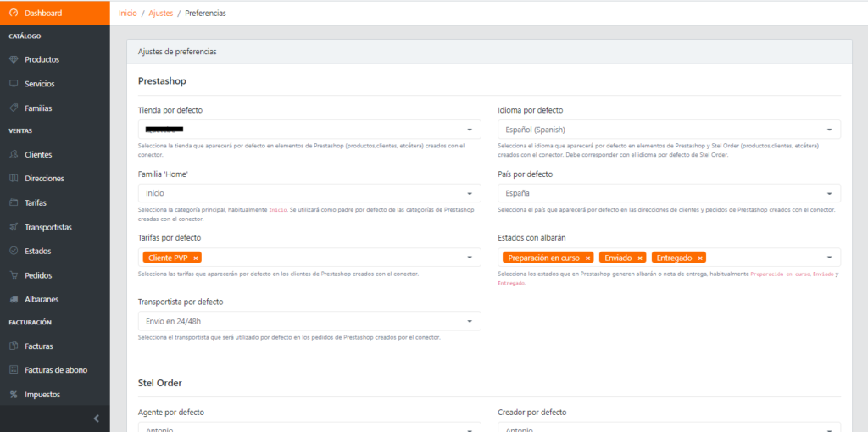The image size is (868, 432).
Task: Remove the Entregado status tag
Action: point(700,258)
